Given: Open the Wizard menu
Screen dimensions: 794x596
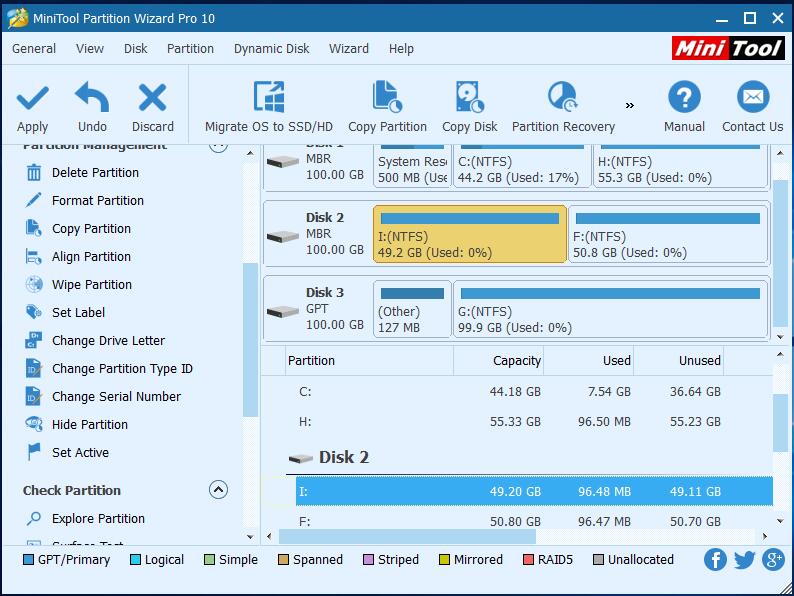Looking at the screenshot, I should click(349, 49).
